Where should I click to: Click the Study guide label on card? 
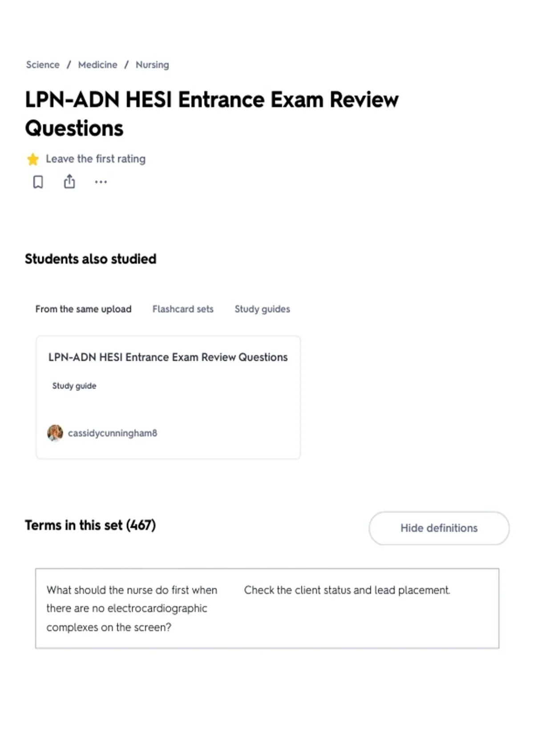click(74, 386)
